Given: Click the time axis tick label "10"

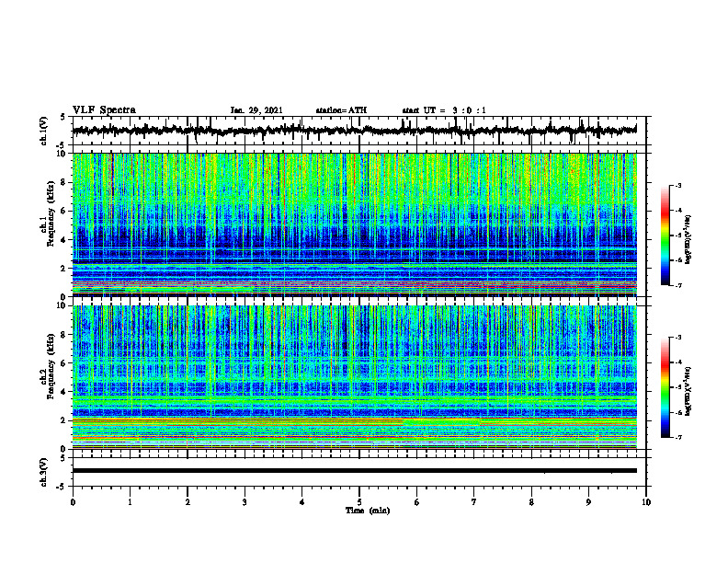Looking at the screenshot, I should click(646, 502).
